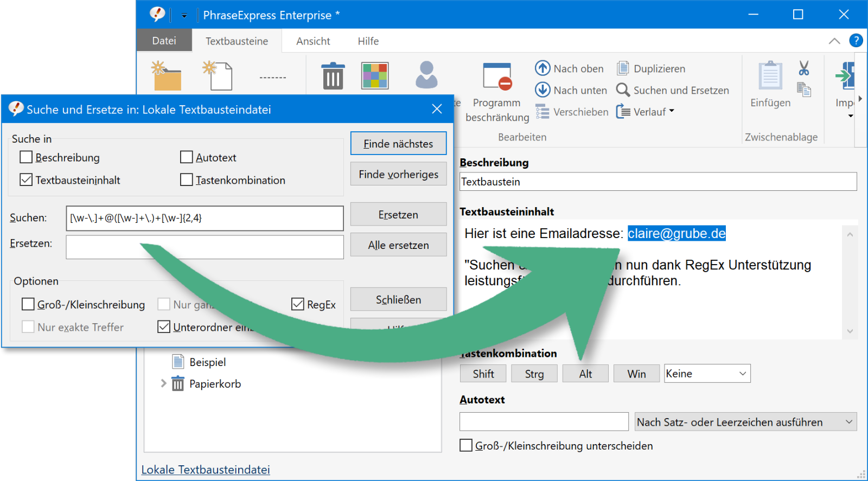
Task: Uncheck Textbausteininhalt checkbox
Action: (x=26, y=179)
